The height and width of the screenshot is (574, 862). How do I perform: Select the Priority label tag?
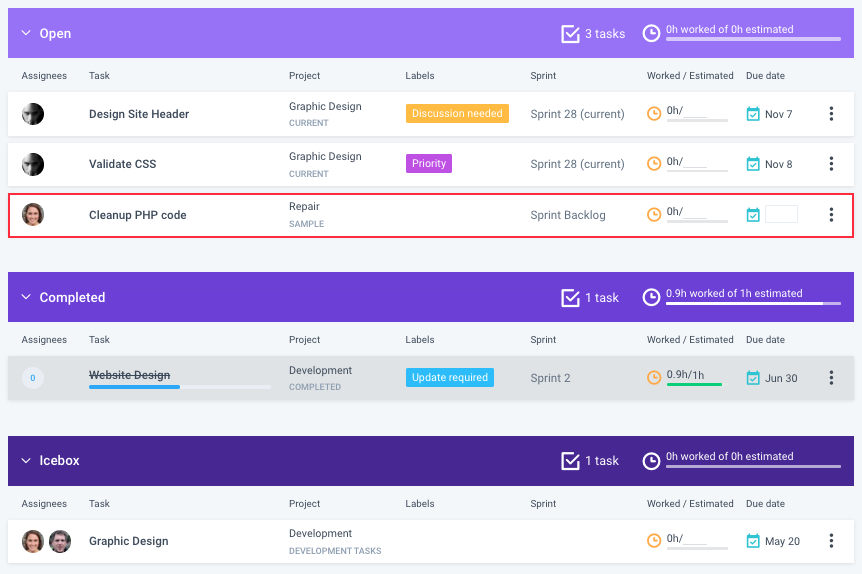click(429, 163)
